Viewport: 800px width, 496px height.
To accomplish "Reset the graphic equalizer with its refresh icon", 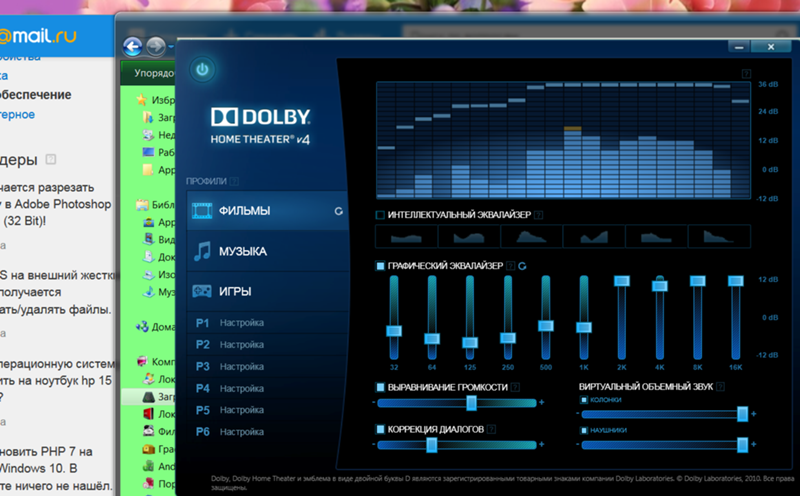I will point(523,266).
